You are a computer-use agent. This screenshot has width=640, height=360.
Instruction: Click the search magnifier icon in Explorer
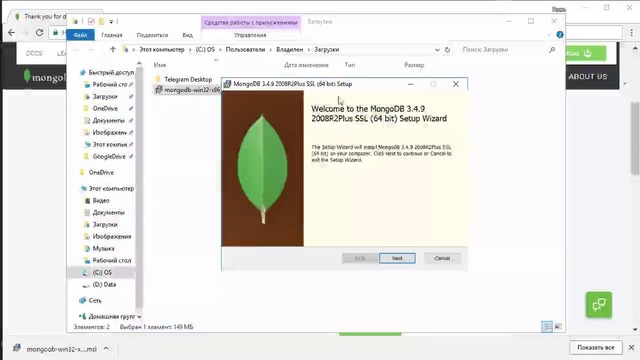[552, 49]
